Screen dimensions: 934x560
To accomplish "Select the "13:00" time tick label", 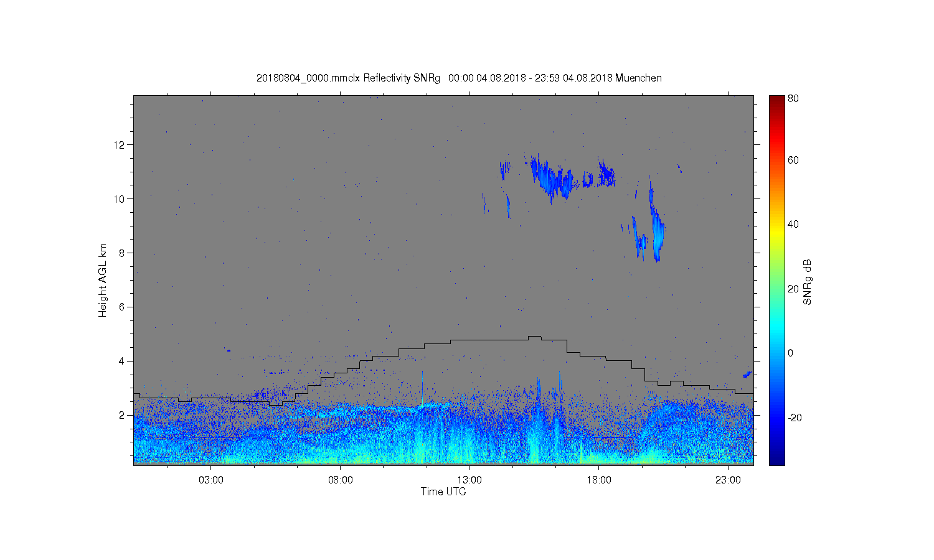I will click(469, 480).
